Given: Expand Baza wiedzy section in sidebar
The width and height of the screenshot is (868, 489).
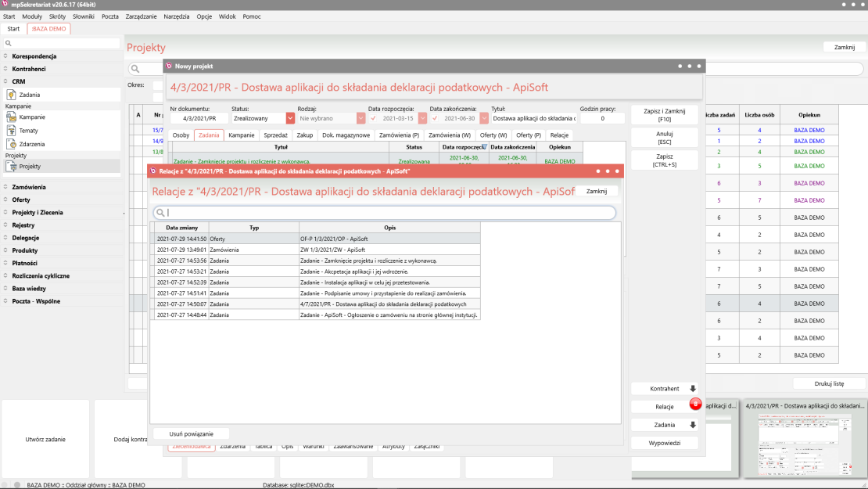Looking at the screenshot, I should click(5, 289).
